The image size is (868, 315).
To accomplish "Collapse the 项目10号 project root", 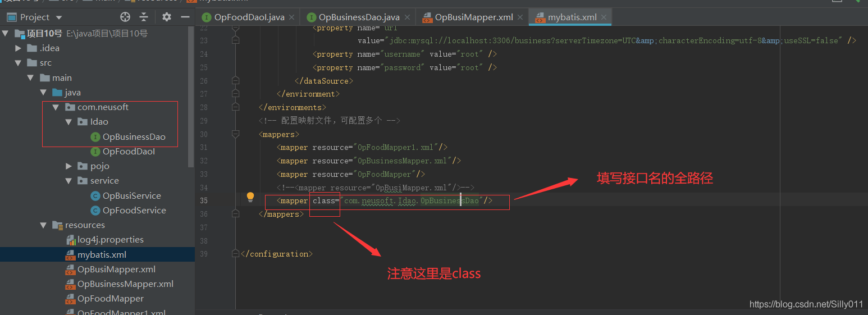I will 6,33.
